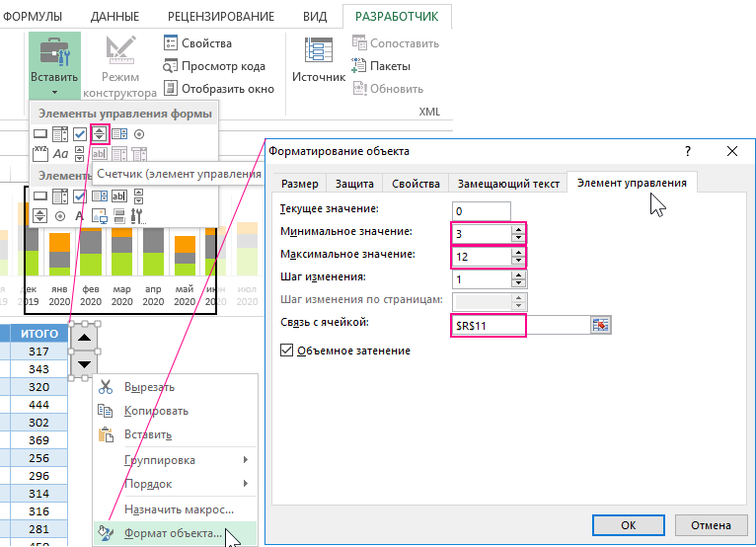Choose Формат объекта from context menu
756x547 pixels.
[x=173, y=534]
